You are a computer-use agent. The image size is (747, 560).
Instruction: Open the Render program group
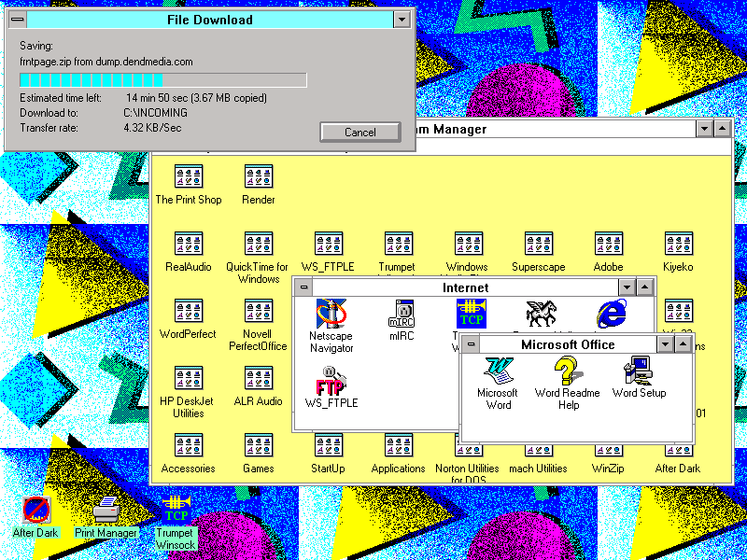tap(259, 176)
